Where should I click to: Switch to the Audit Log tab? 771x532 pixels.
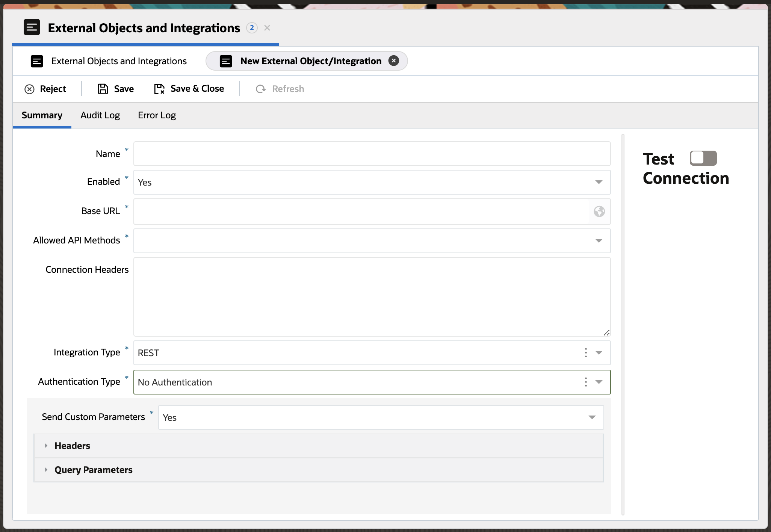pyautogui.click(x=100, y=115)
